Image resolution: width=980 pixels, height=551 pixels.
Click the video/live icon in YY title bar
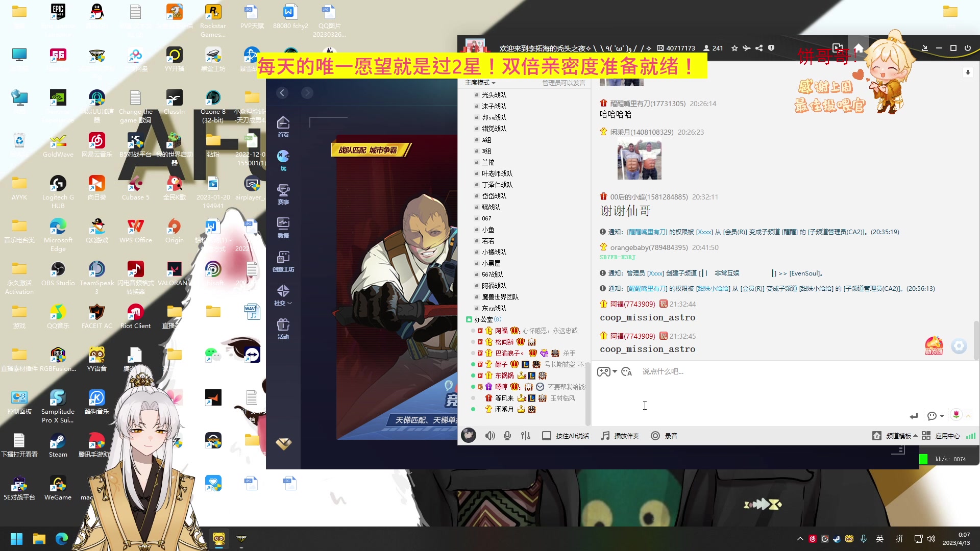(x=837, y=48)
